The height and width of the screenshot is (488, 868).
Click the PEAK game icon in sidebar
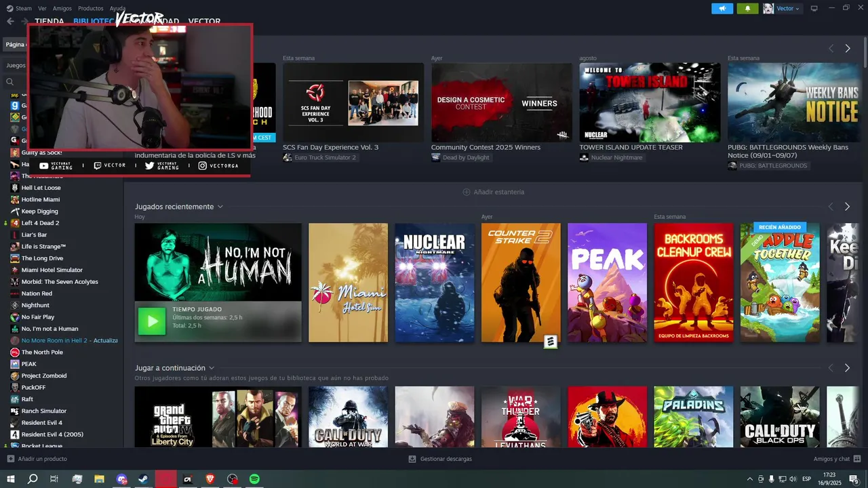click(15, 364)
